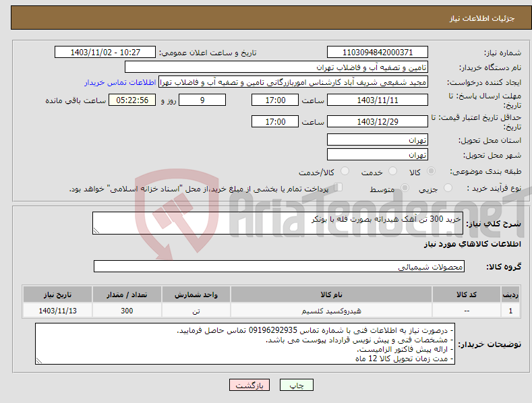532x403 pixels.
Task: Click the remaining days field showing 9
Action: point(202,100)
